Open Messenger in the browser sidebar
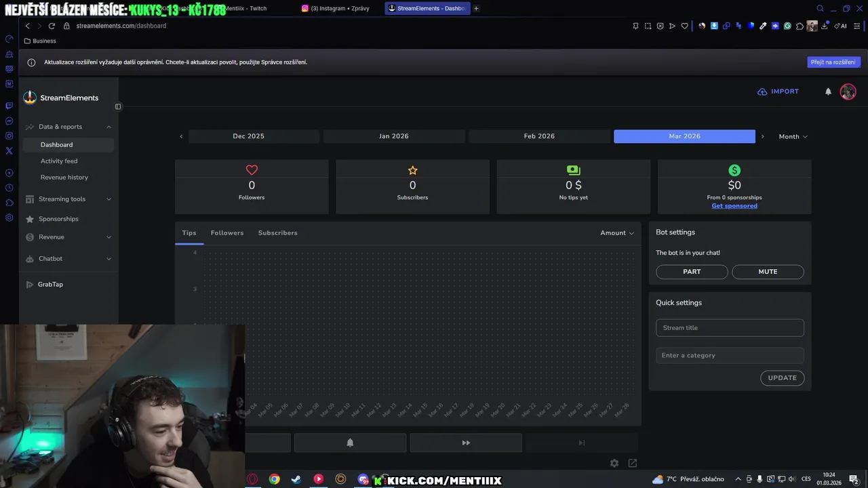 9,121
